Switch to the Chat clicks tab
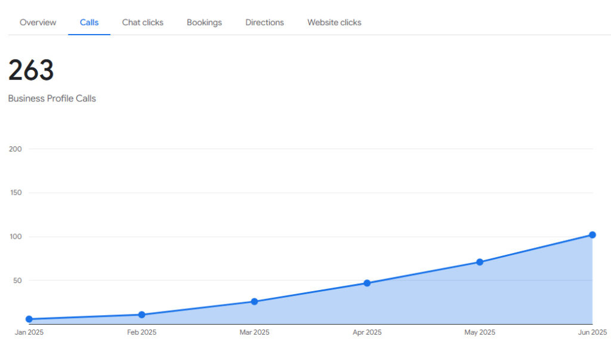 click(143, 23)
